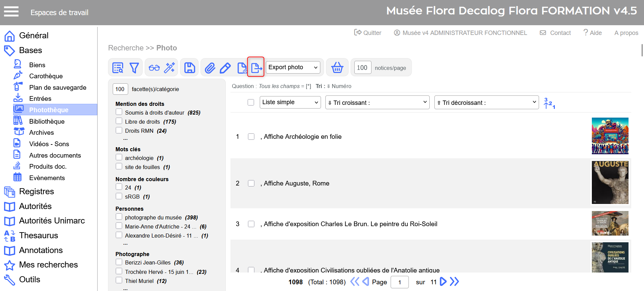
Task: Open Bibliothèque in the sidebar
Action: pyautogui.click(x=47, y=121)
